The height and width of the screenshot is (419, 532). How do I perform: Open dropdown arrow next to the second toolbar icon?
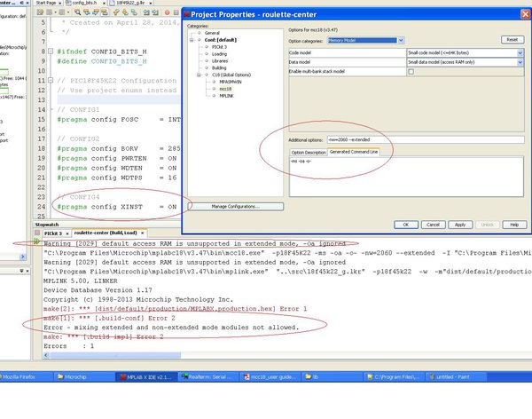point(55,12)
